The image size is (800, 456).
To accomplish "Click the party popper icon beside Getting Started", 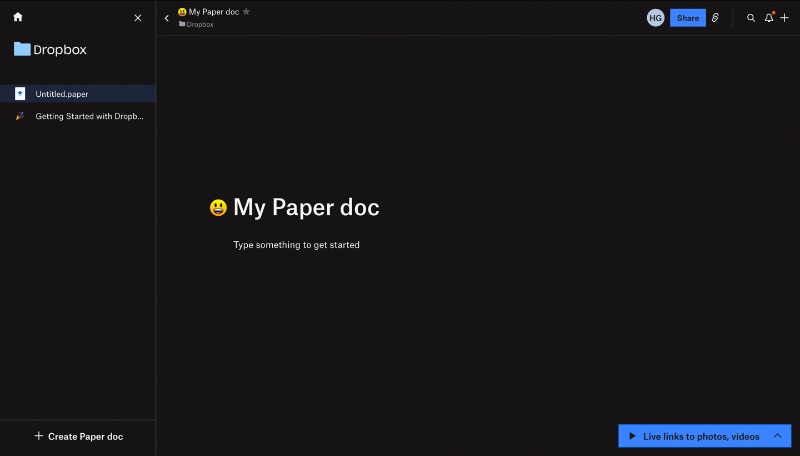I will [x=20, y=116].
